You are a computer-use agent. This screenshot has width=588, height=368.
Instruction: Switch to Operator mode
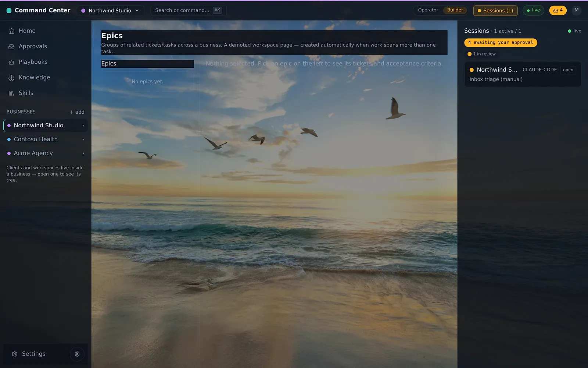click(x=428, y=10)
